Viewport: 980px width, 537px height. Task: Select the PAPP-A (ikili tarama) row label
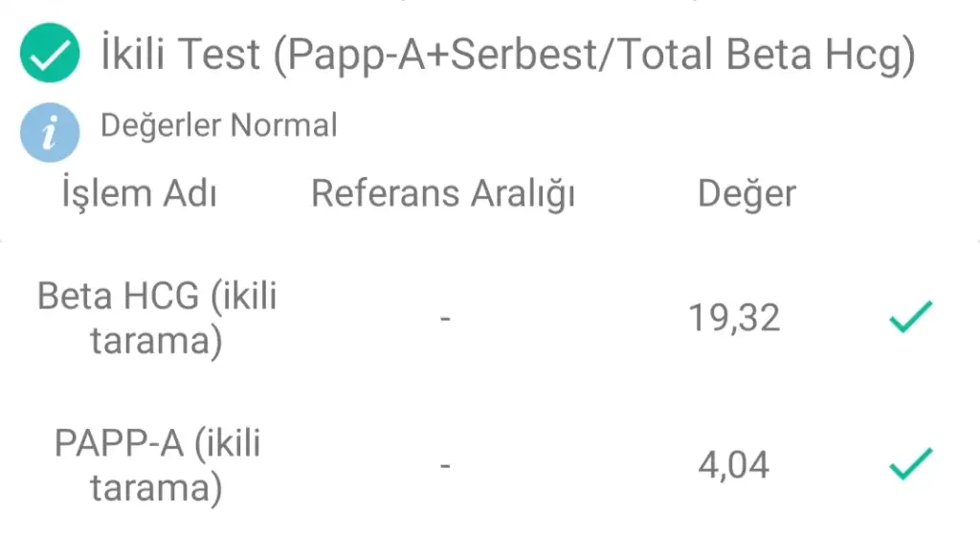pyautogui.click(x=157, y=466)
